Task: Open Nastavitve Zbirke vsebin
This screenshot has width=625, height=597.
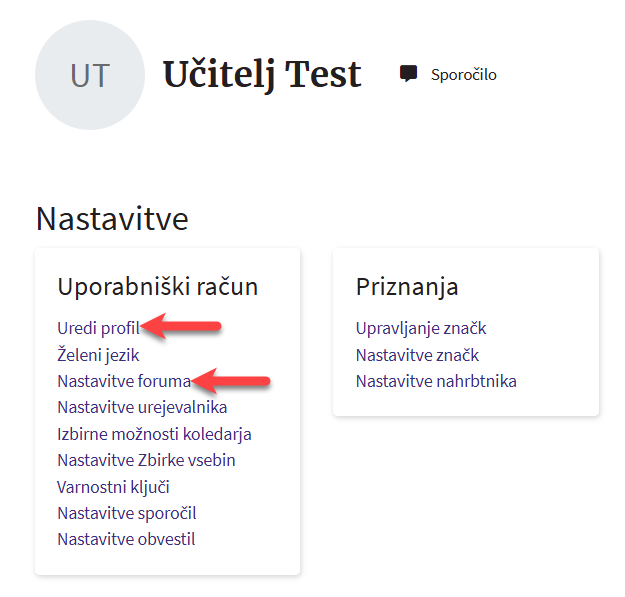Action: [x=146, y=460]
